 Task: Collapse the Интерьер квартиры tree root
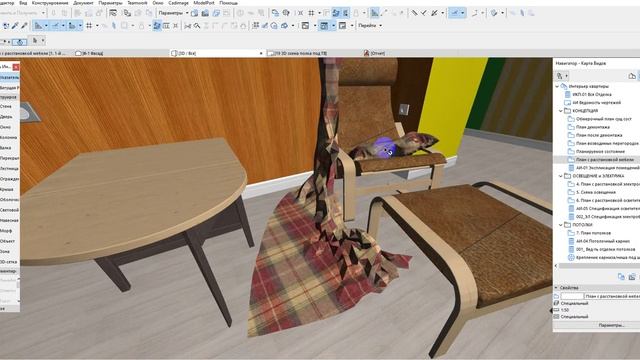[557, 87]
